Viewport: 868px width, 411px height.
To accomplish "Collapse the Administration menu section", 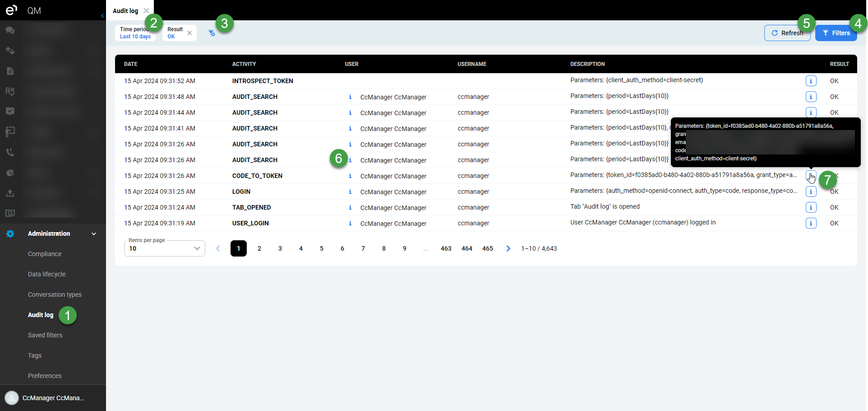I will pyautogui.click(x=94, y=234).
